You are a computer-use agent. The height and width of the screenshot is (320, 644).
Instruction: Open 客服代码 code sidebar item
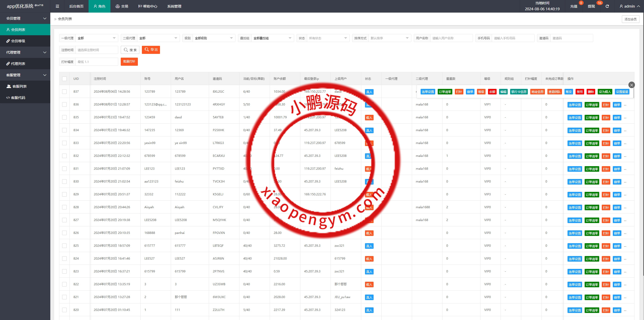[x=18, y=98]
